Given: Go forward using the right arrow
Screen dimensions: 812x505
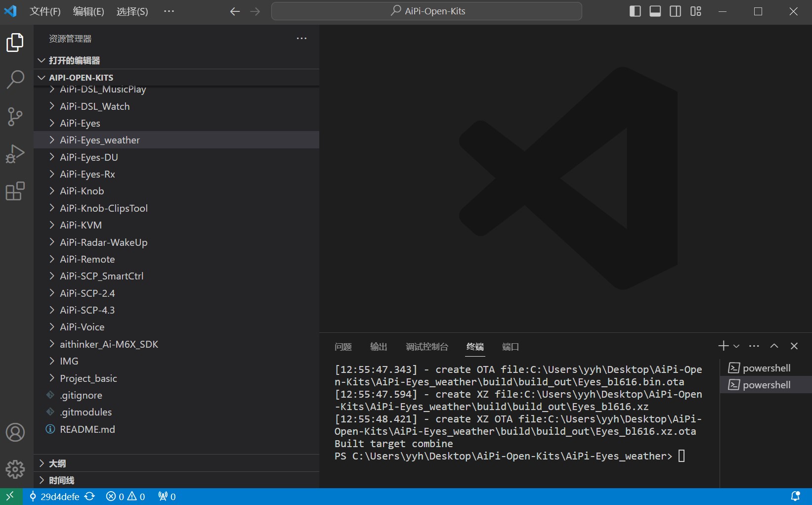Looking at the screenshot, I should 255,11.
